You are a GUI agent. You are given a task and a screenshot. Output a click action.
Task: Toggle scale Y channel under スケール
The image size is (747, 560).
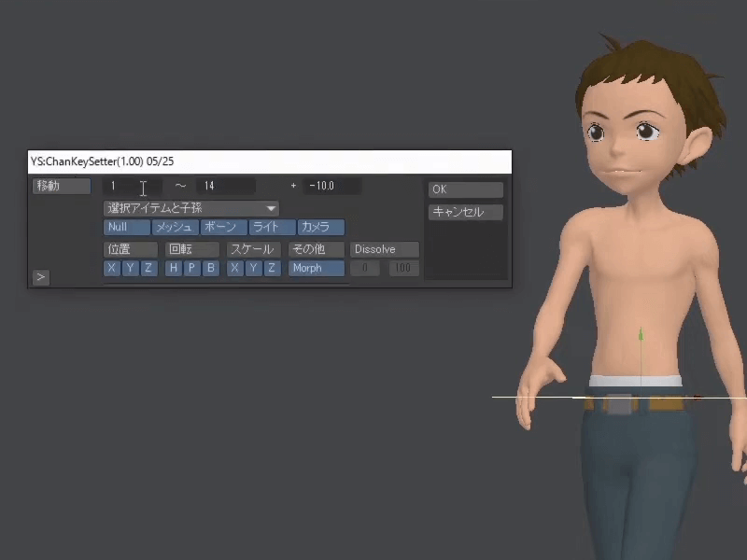tap(253, 268)
